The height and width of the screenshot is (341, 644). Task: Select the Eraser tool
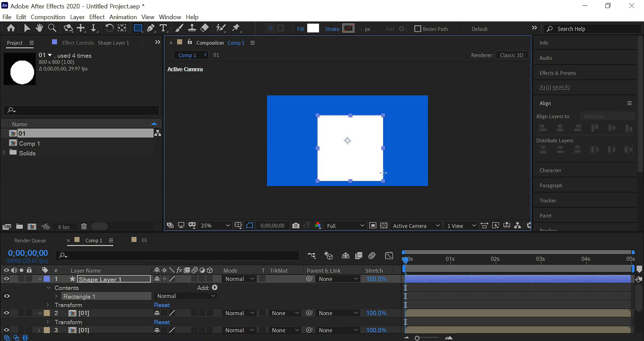tap(205, 28)
